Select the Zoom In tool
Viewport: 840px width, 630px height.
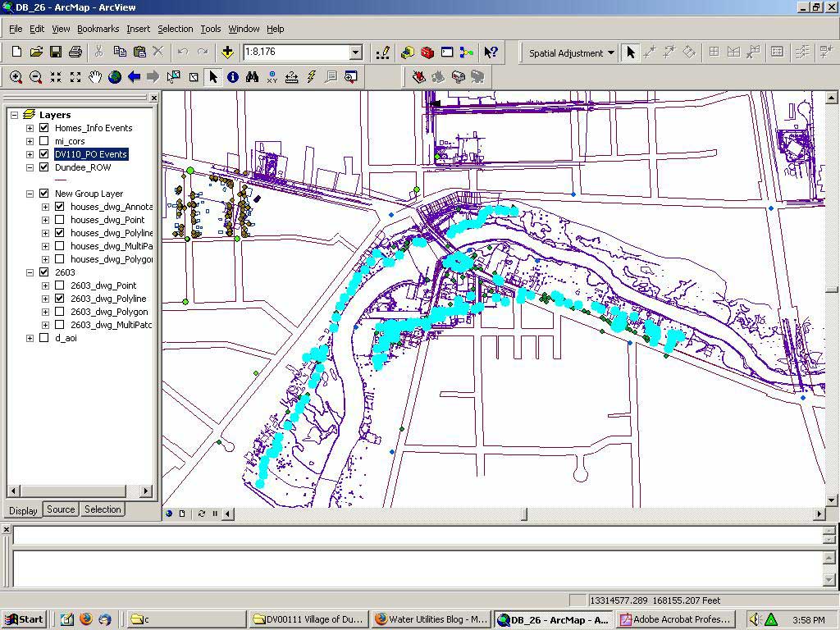(16, 77)
